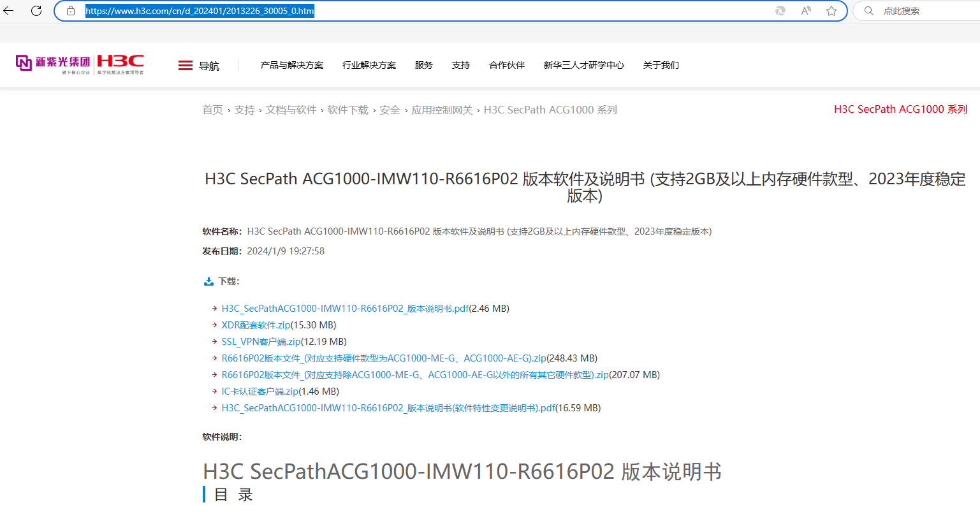Click the 新紫光集团 logo
980x512 pixels.
54,62
